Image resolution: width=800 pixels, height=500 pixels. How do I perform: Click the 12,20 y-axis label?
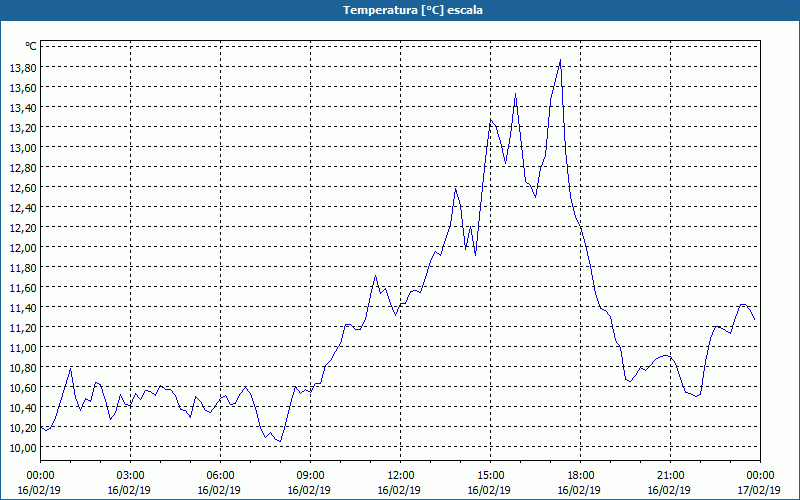point(23,227)
